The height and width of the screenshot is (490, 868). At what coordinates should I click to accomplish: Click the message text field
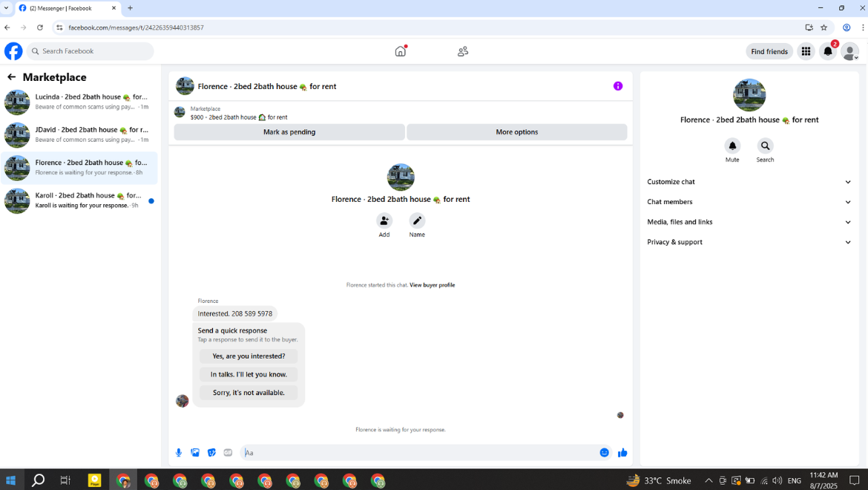(419, 453)
